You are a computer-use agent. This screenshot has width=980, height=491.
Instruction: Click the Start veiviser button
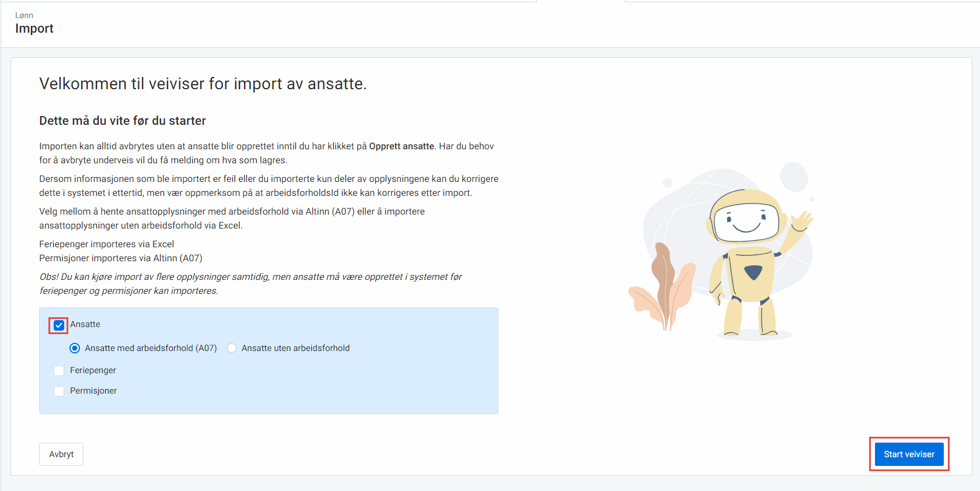click(x=908, y=454)
